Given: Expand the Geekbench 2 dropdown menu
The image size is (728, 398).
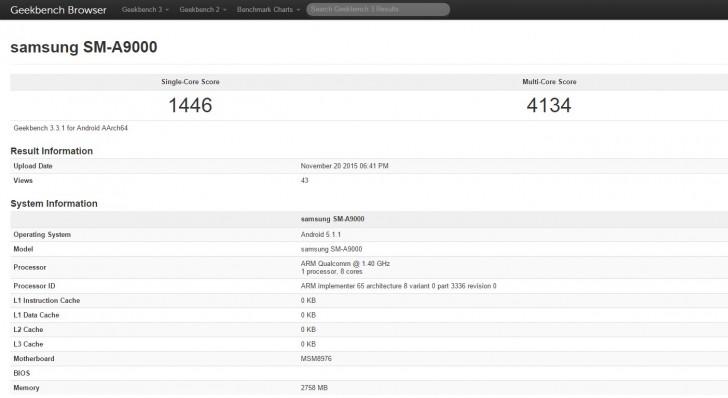Looking at the screenshot, I should pyautogui.click(x=202, y=9).
